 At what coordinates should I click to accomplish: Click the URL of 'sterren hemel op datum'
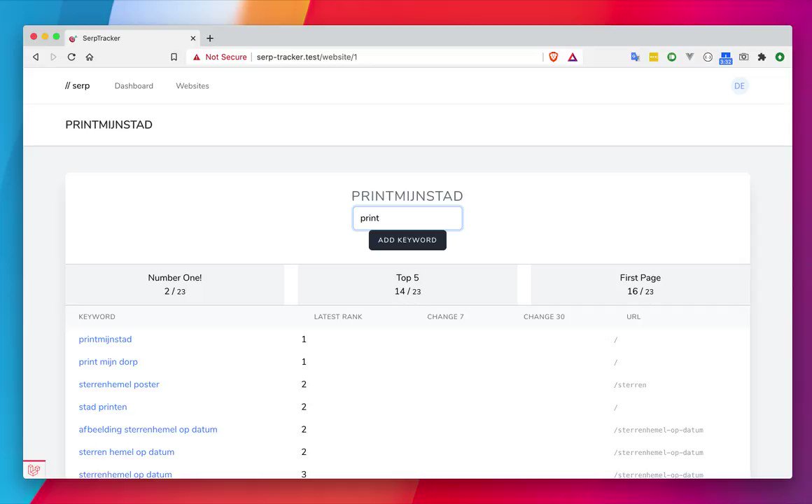tap(658, 453)
